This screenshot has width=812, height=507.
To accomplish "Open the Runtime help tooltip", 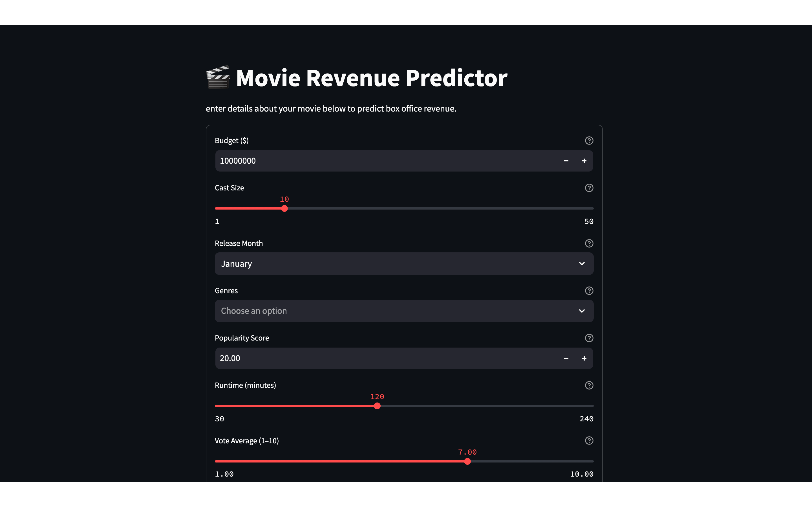I will coord(589,385).
